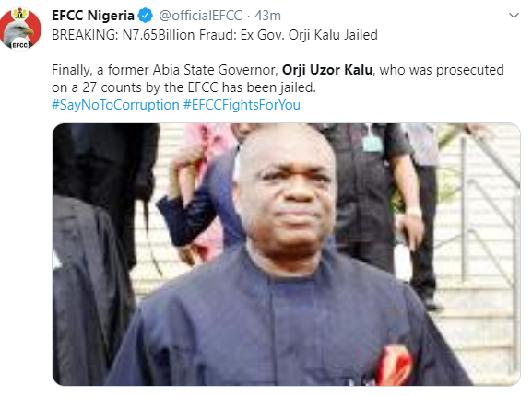Follow the #EFCCFightsForYou hashtag
The width and height of the screenshot is (532, 396).
point(242,105)
